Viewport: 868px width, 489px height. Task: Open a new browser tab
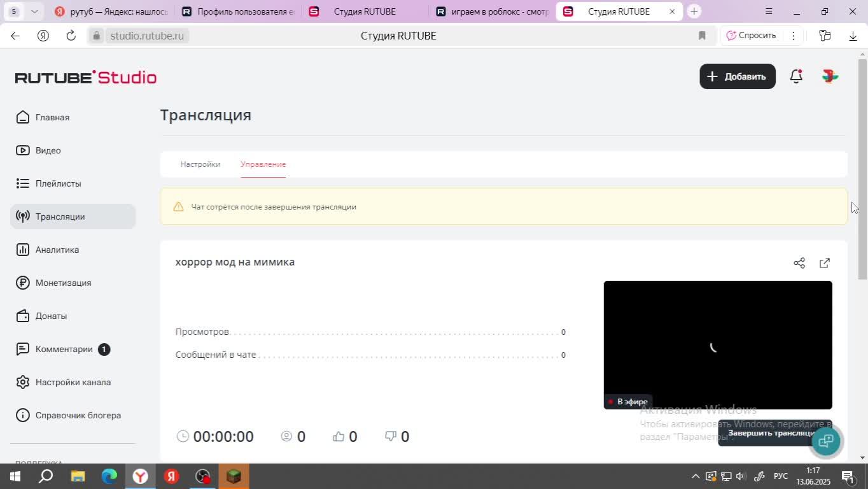[x=694, y=11]
